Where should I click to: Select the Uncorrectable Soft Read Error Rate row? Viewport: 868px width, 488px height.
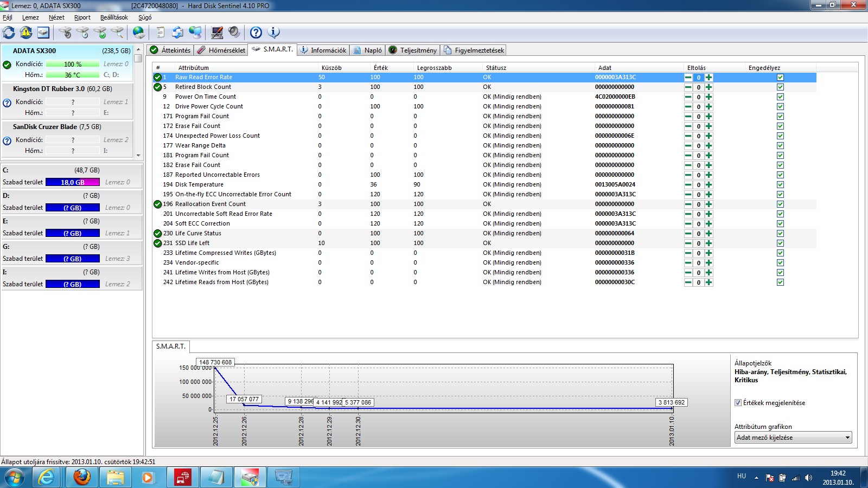click(x=484, y=214)
